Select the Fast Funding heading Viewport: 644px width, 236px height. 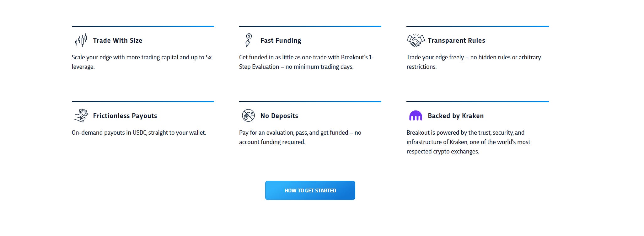[x=280, y=40]
